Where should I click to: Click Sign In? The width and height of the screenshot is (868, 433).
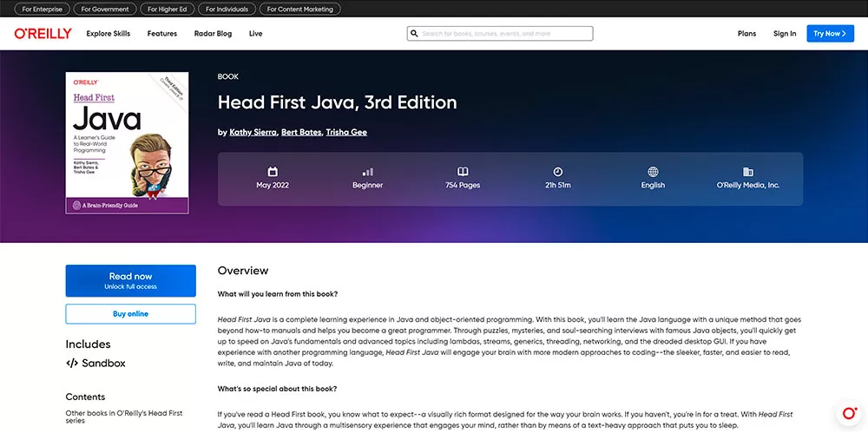785,34
